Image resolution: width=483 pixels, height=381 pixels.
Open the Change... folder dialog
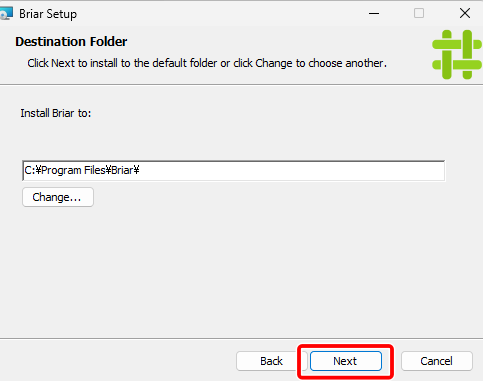(58, 197)
